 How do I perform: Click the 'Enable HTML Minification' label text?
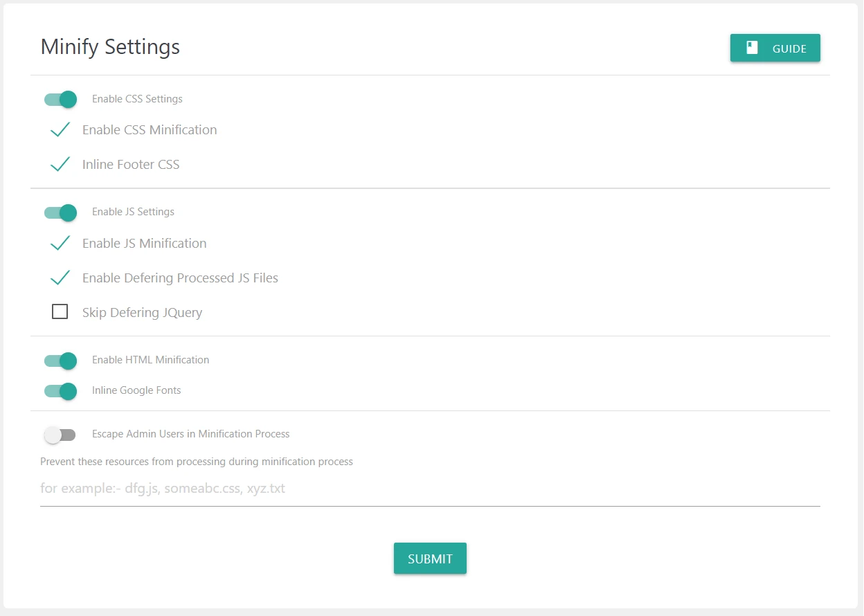click(x=150, y=360)
